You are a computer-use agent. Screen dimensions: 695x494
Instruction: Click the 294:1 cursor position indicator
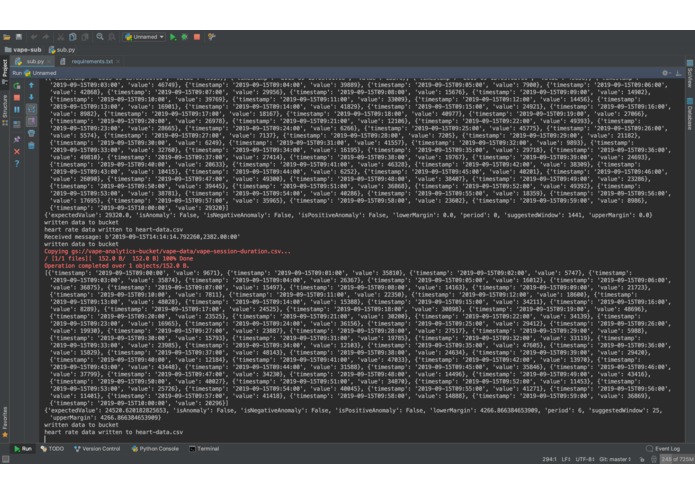(x=550, y=459)
